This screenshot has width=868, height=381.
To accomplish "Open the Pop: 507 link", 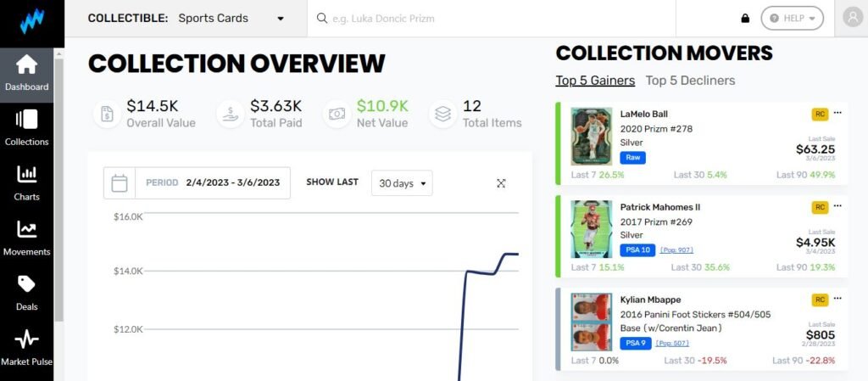I will coord(672,344).
